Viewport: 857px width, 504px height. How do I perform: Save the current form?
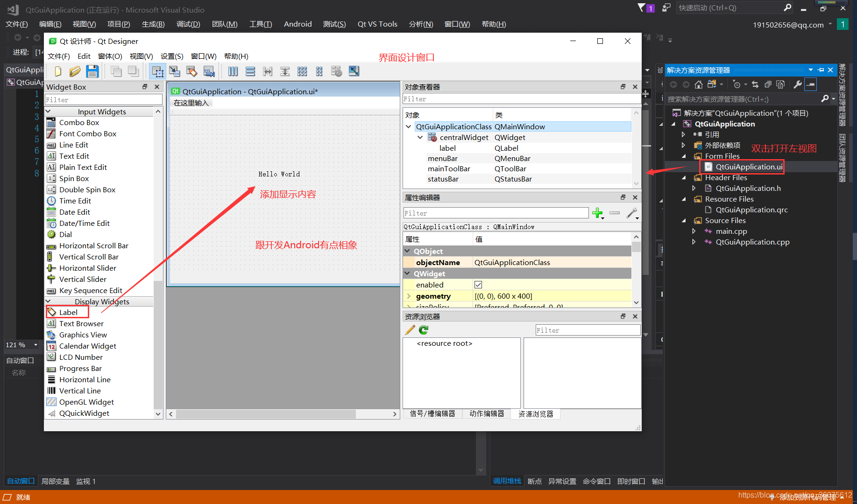coord(92,71)
